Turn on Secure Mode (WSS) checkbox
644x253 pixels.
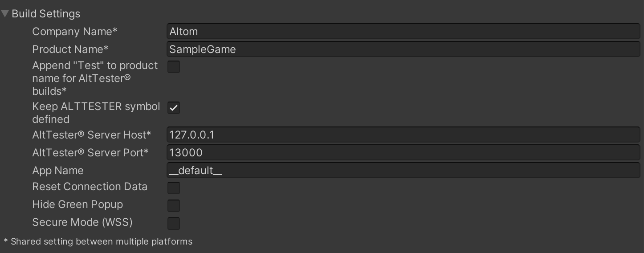tap(174, 224)
